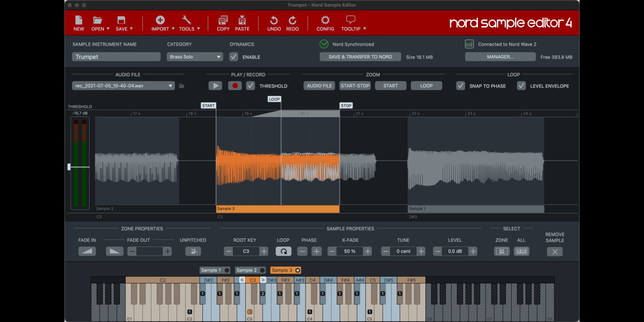
Task: Toggle the Dynamics ENABLE checkbox
Action: click(234, 57)
